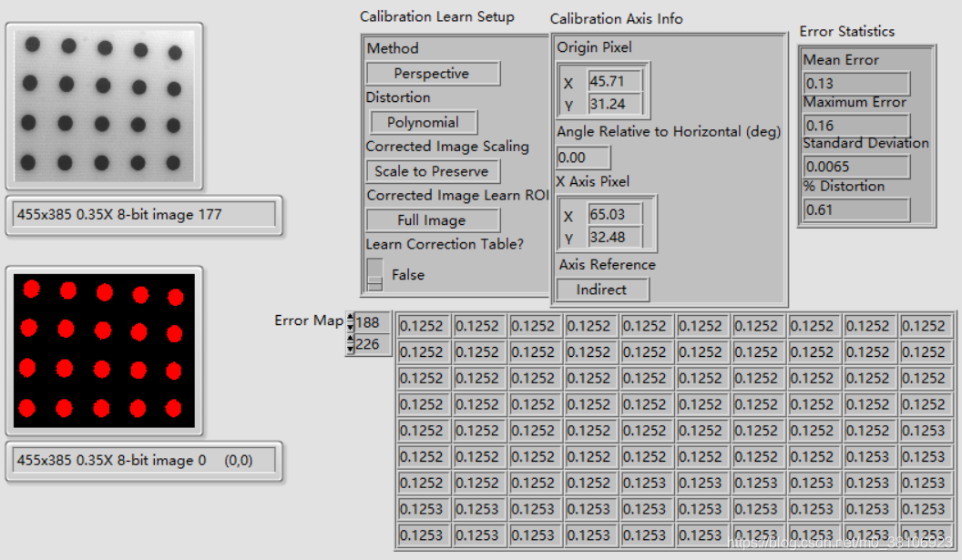Select the Corrected Image Learn ROI label

pyautogui.click(x=457, y=196)
